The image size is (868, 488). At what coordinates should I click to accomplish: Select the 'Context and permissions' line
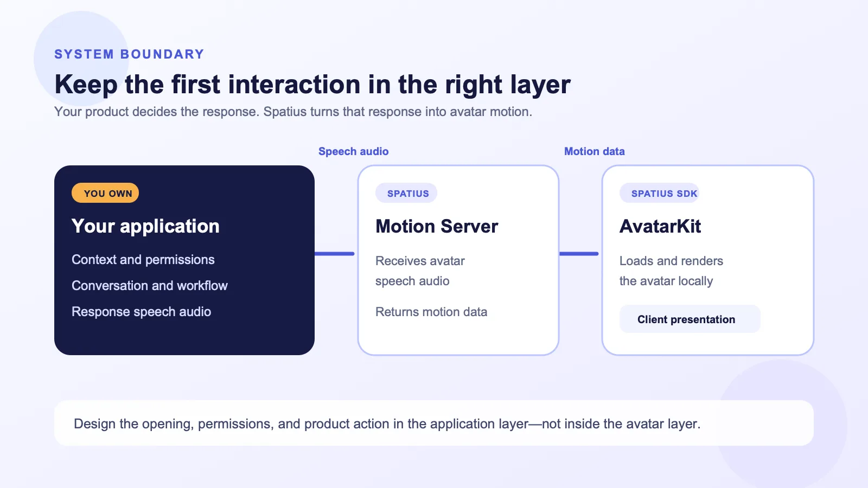point(143,260)
